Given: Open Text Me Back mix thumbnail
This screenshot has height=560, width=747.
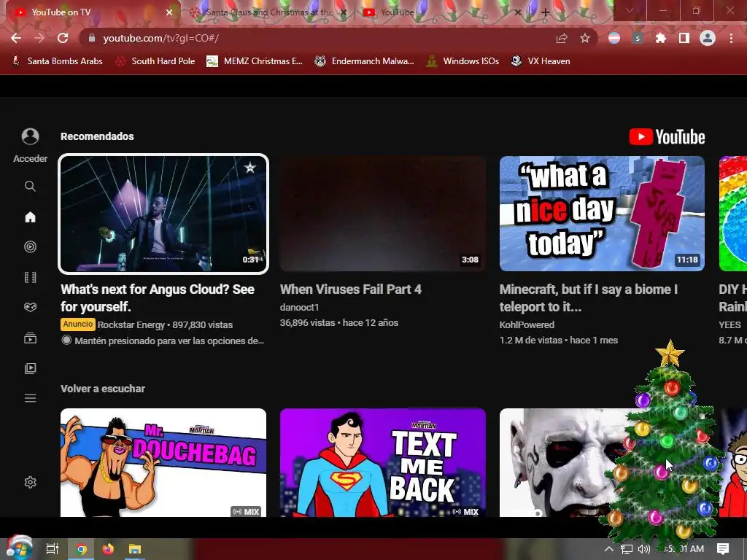Looking at the screenshot, I should pos(382,462).
